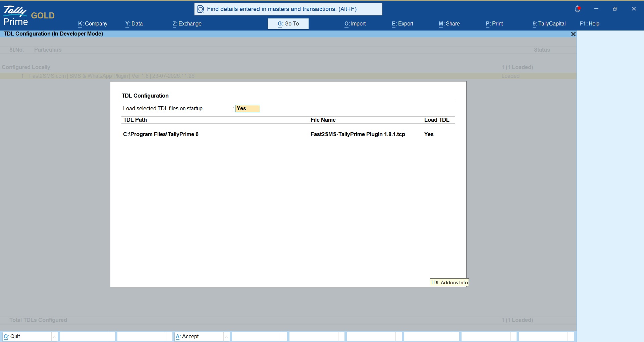Expand the arrow beside Q: Quit

click(54, 337)
